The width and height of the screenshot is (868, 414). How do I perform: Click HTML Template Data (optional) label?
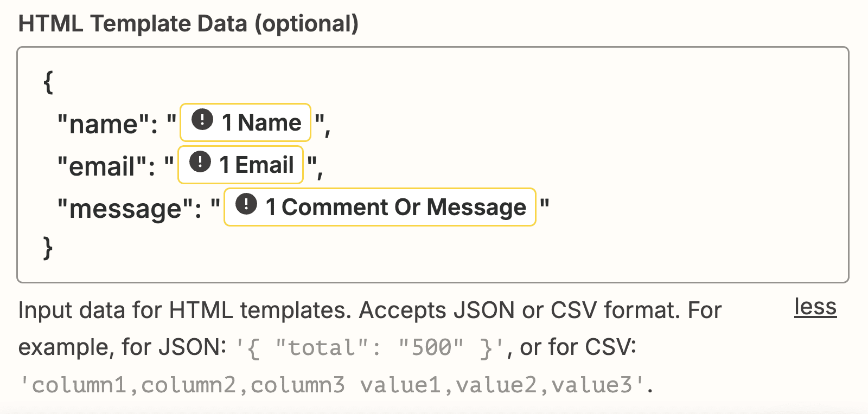188,24
